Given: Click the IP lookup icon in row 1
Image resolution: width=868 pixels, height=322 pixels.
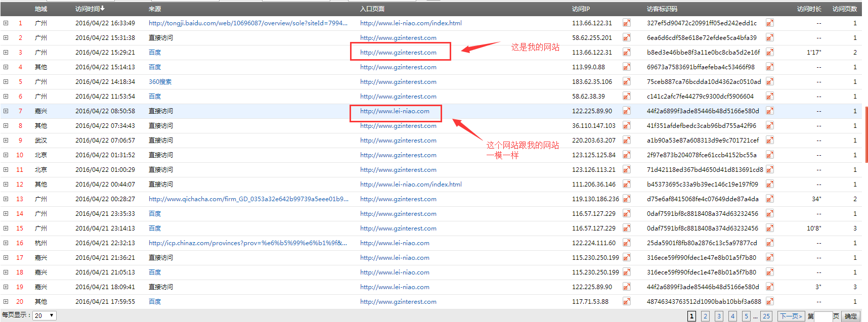Looking at the screenshot, I should tap(627, 23).
